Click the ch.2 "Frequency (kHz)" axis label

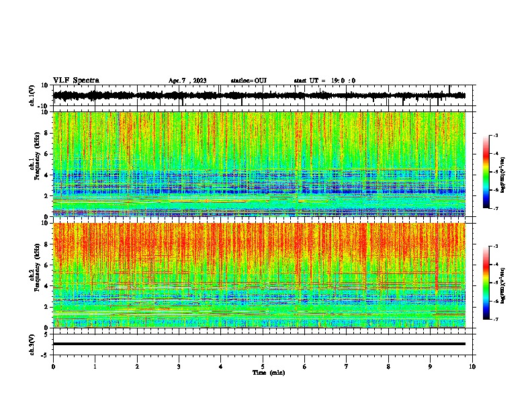pos(37,267)
